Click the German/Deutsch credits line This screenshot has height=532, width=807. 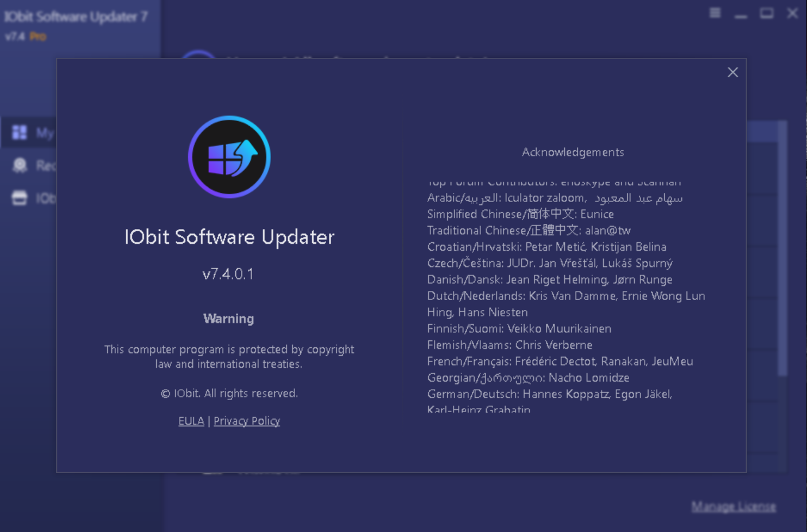pos(550,394)
